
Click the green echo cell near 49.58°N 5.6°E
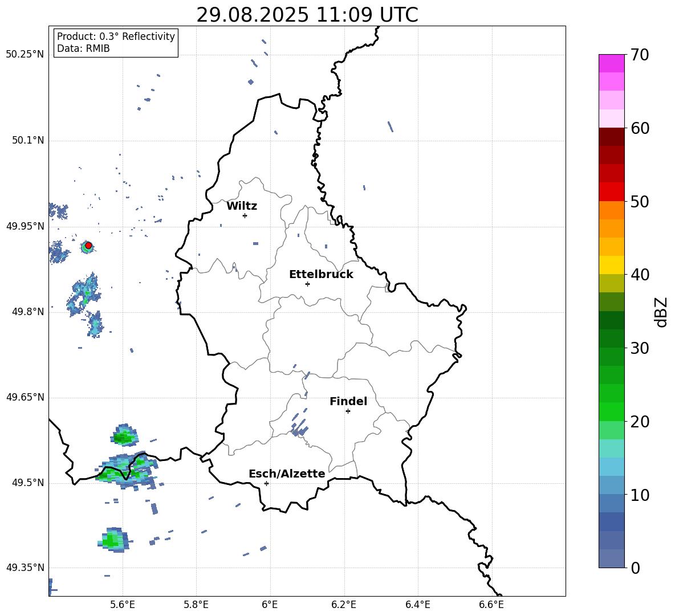[x=125, y=435]
